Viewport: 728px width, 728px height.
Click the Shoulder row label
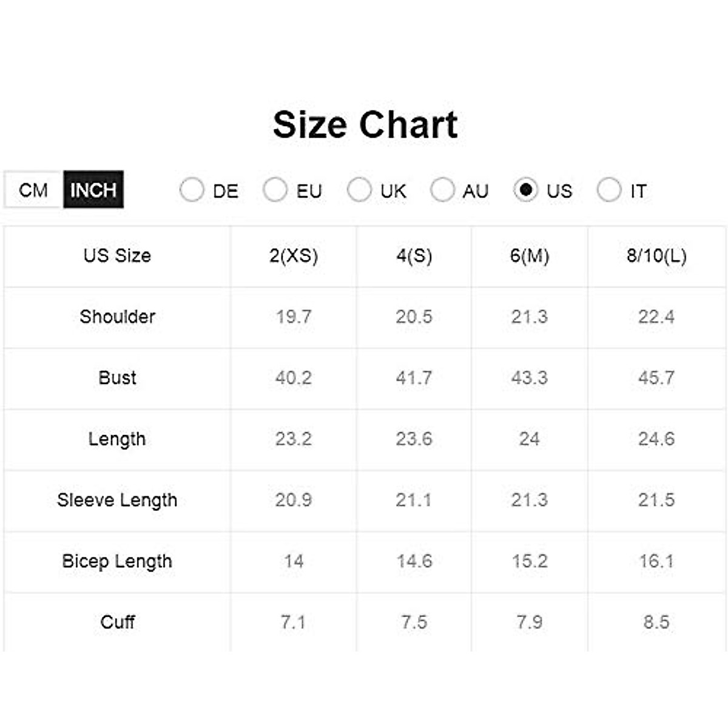[118, 317]
